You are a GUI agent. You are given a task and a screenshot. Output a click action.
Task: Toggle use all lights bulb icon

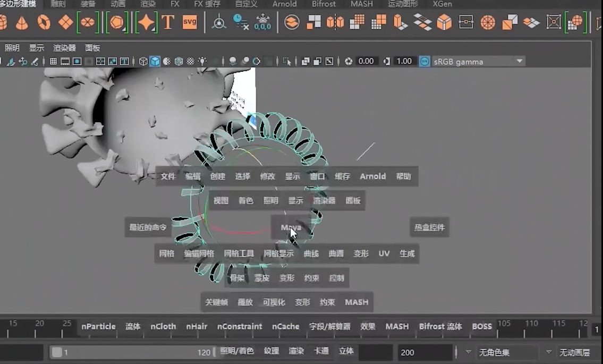pyautogui.click(x=202, y=62)
